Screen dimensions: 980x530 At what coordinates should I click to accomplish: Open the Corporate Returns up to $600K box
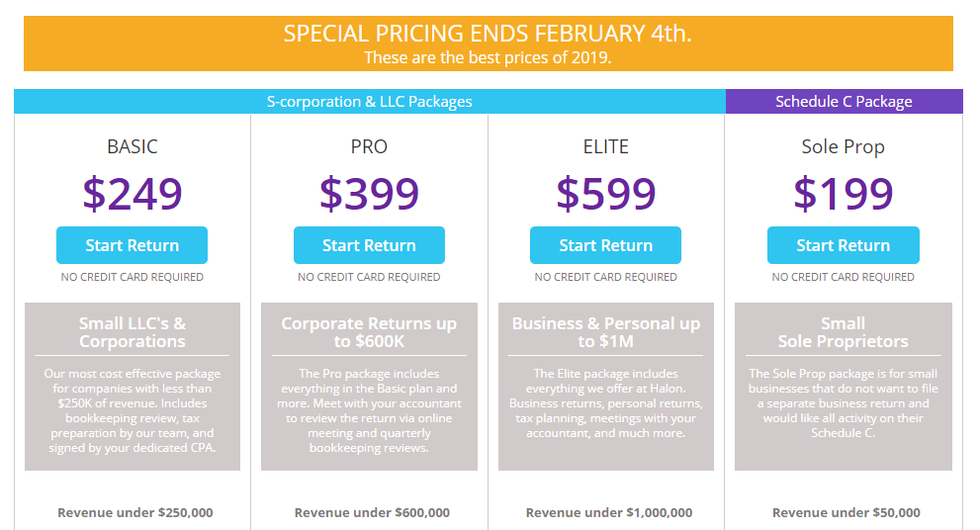370,387
